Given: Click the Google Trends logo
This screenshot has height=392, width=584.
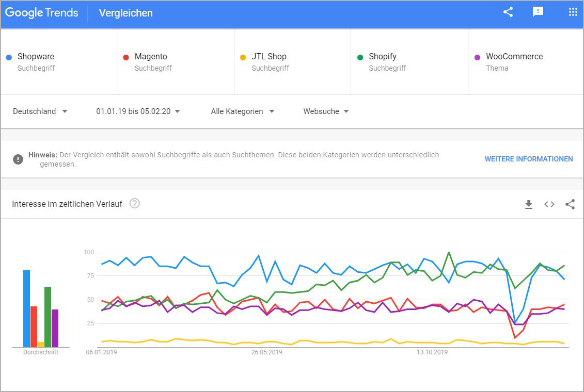Looking at the screenshot, I should 42,13.
